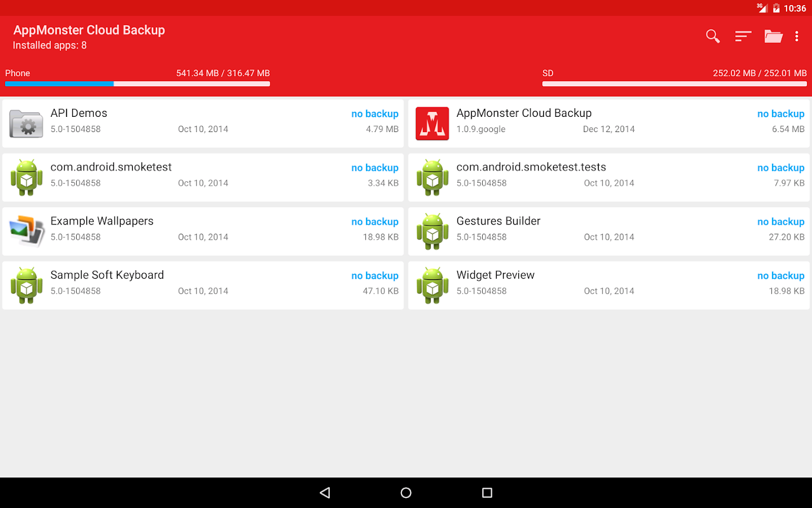Tap 'no backup' status for Gestures Builder

(x=781, y=222)
